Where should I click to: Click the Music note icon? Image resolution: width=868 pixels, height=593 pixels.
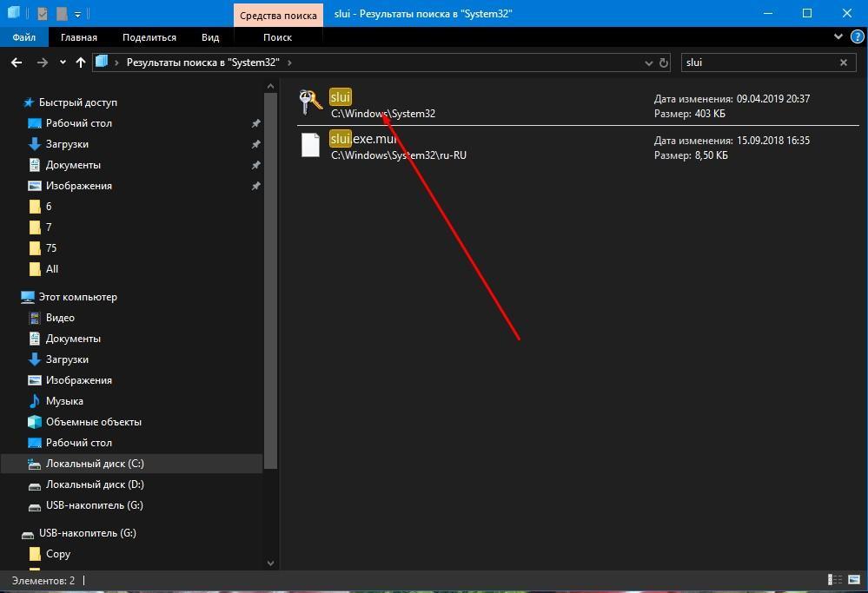[35, 401]
